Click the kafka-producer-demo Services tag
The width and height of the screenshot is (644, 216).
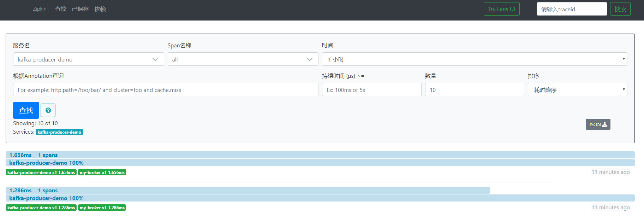tap(59, 132)
